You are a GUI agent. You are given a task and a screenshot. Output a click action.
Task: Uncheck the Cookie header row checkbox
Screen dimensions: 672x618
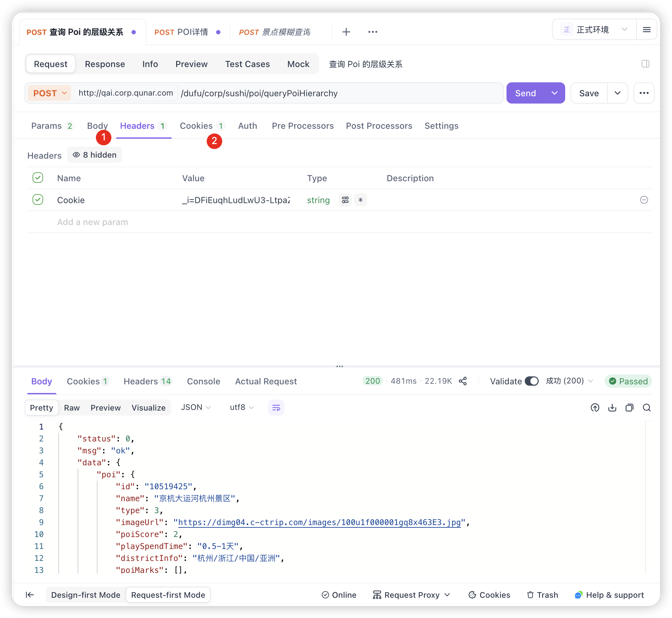[x=38, y=200]
